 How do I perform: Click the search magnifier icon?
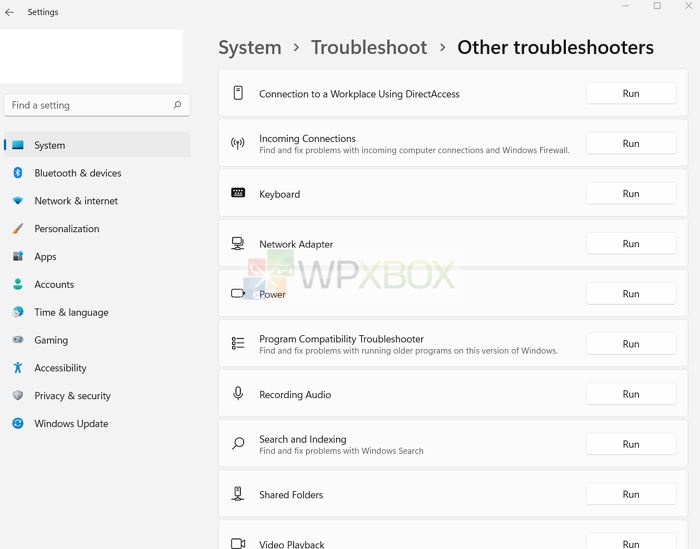pos(177,105)
